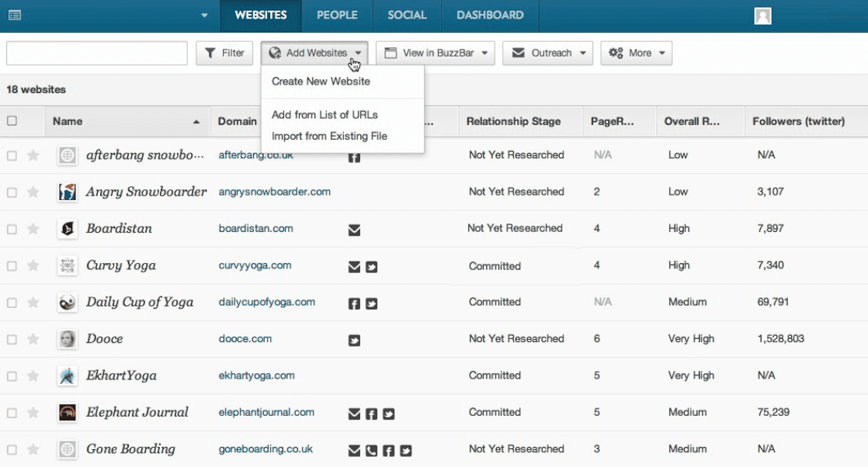The width and height of the screenshot is (868, 467).
Task: Click the Twitter icon for Dooce
Action: [354, 341]
